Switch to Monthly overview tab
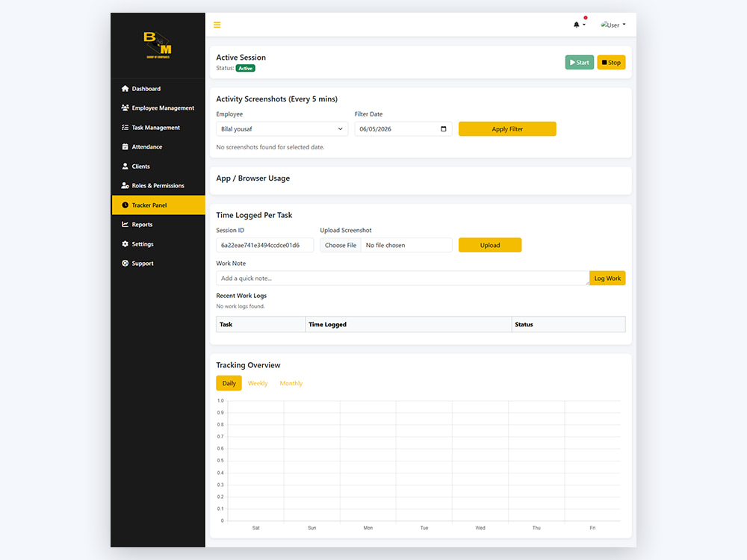This screenshot has height=560, width=747. 291,383
